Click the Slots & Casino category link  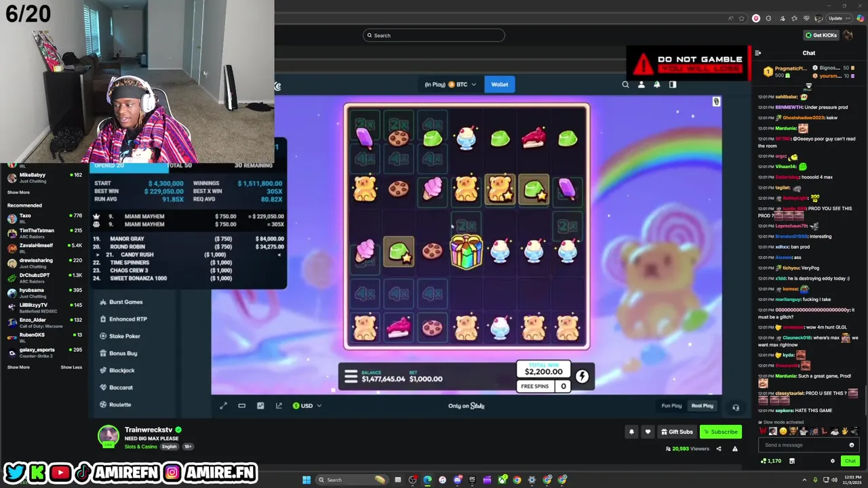[x=140, y=447]
